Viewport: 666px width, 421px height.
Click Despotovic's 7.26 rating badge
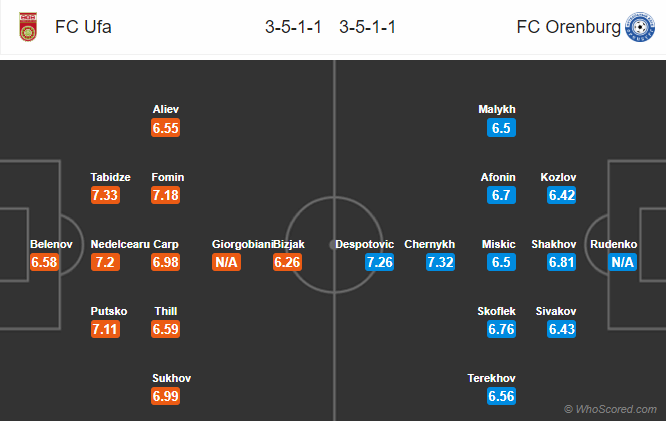click(x=379, y=262)
